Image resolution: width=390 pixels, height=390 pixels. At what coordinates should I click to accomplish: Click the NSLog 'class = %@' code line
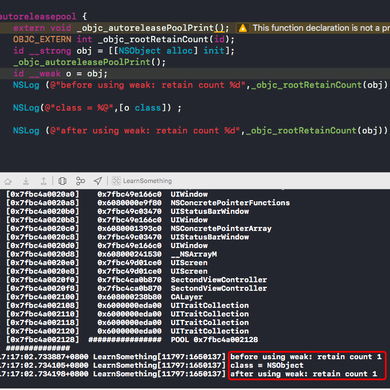point(97,108)
